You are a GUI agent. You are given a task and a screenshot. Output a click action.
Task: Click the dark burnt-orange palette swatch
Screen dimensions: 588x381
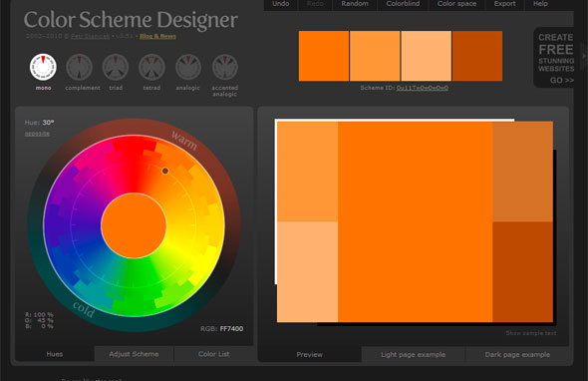[x=477, y=56]
